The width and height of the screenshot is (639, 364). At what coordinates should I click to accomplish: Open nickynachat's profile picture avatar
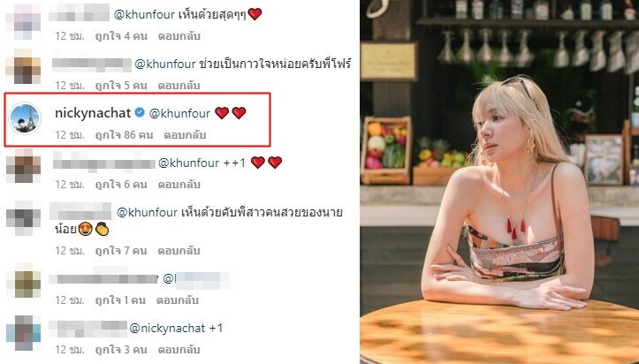pyautogui.click(x=25, y=118)
